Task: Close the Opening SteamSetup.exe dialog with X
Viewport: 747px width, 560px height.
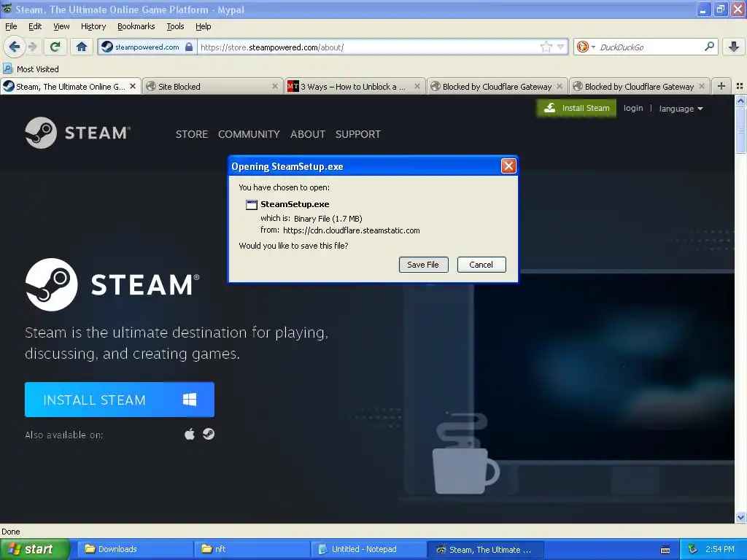Action: point(508,166)
